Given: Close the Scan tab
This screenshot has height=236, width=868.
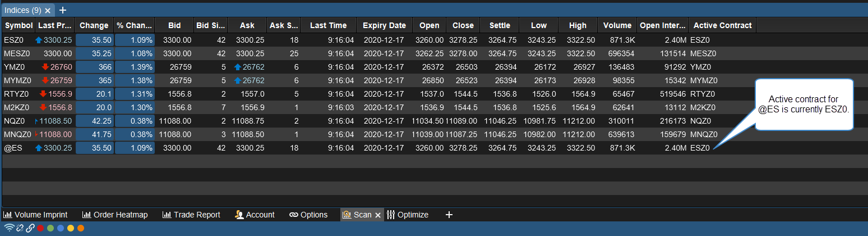Looking at the screenshot, I should click(378, 215).
